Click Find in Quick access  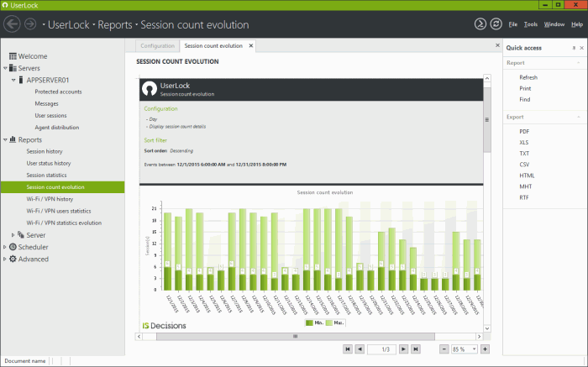pyautogui.click(x=525, y=100)
